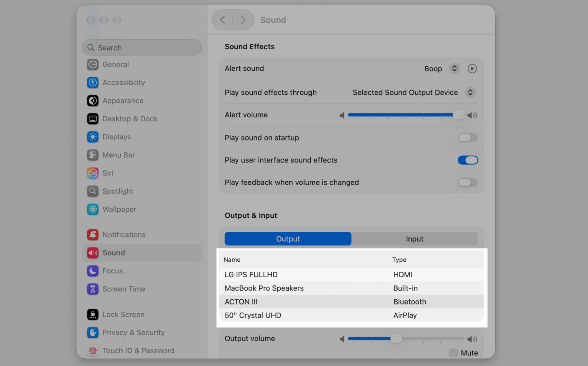Open the Desktop & Dock settings icon
This screenshot has height=366, width=588.
[93, 119]
